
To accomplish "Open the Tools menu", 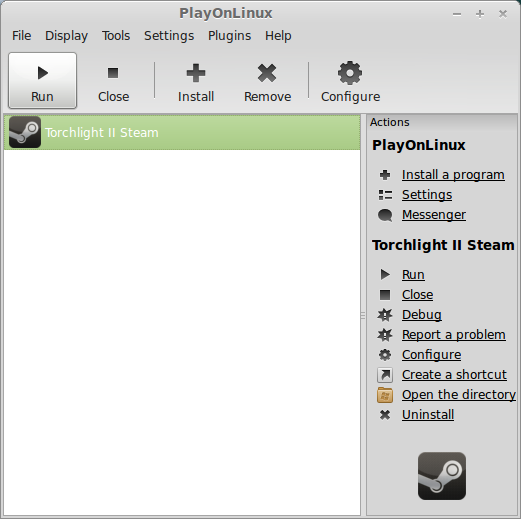I will point(116,36).
